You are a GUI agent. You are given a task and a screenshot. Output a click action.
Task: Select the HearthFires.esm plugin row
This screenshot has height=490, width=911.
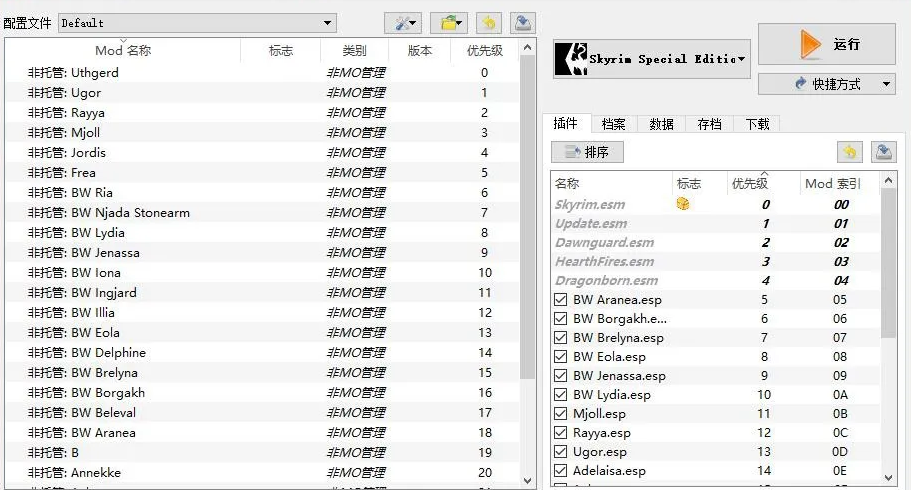click(x=716, y=262)
